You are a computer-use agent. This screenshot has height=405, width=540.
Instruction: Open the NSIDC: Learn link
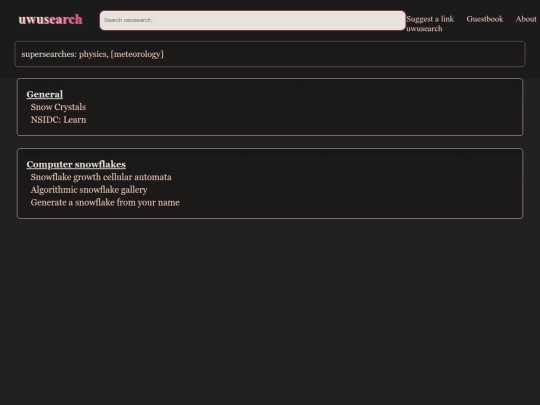(x=59, y=120)
